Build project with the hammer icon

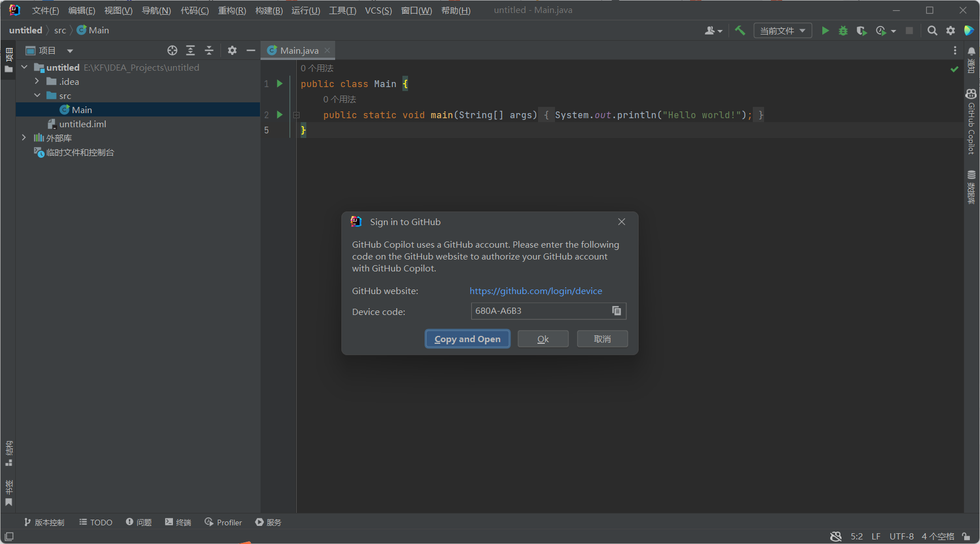pos(740,31)
